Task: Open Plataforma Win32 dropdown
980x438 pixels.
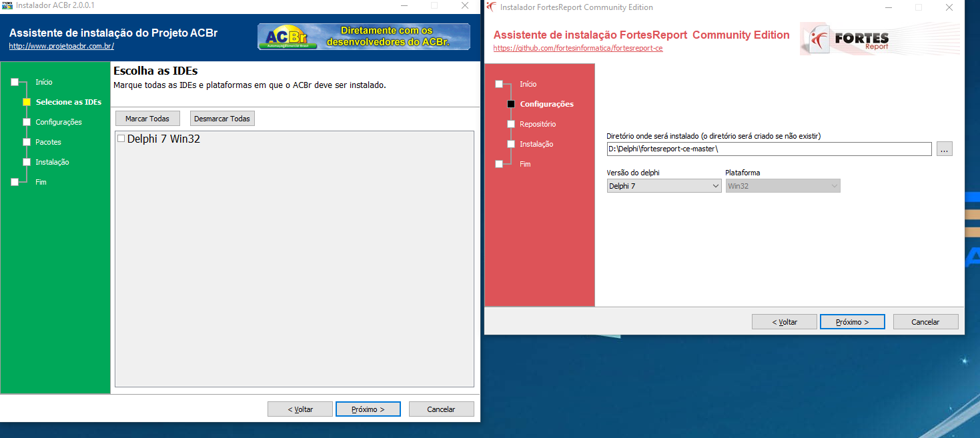Action: [783, 186]
